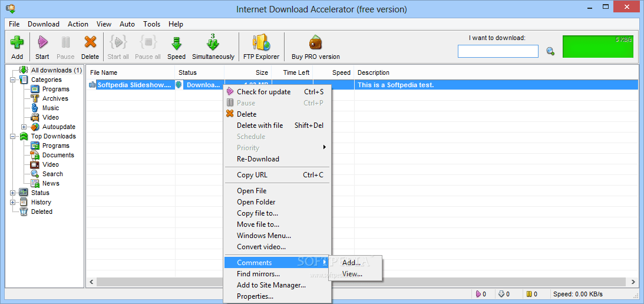Click the search magnifier icon beside the download field

click(x=550, y=51)
